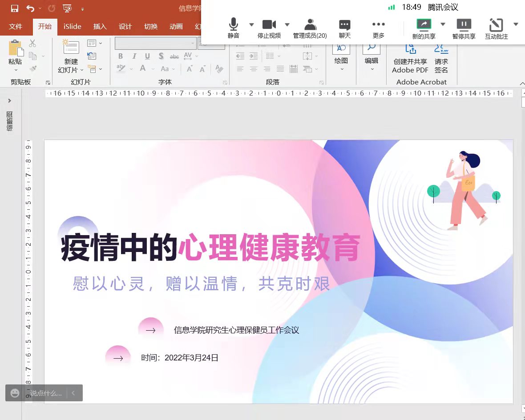Image resolution: width=525 pixels, height=420 pixels.
Task: Open the 切换 ribbon tab
Action: click(x=151, y=27)
